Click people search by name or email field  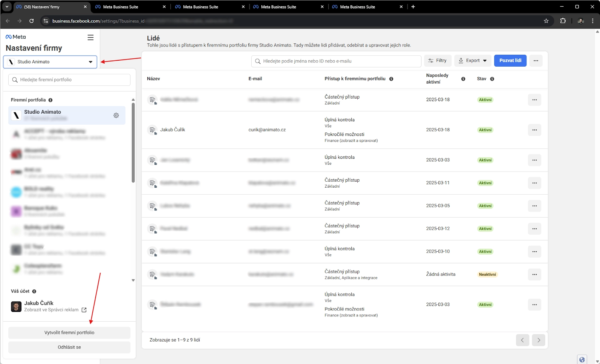[336, 61]
